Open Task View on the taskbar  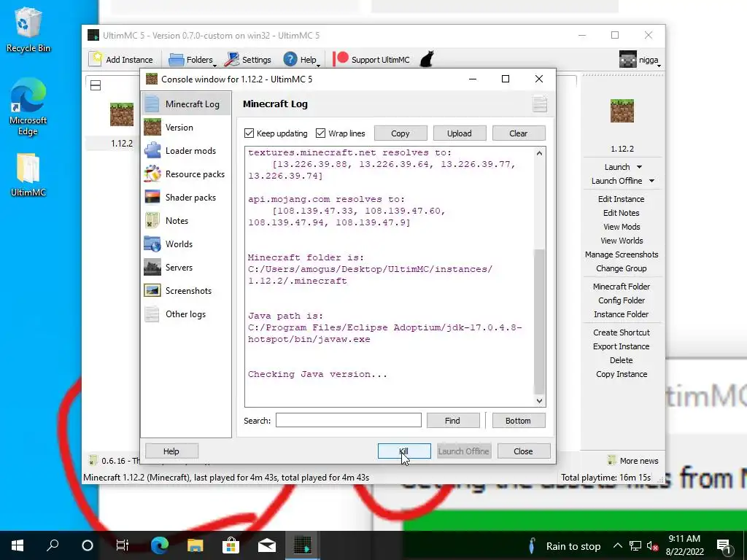tap(123, 545)
